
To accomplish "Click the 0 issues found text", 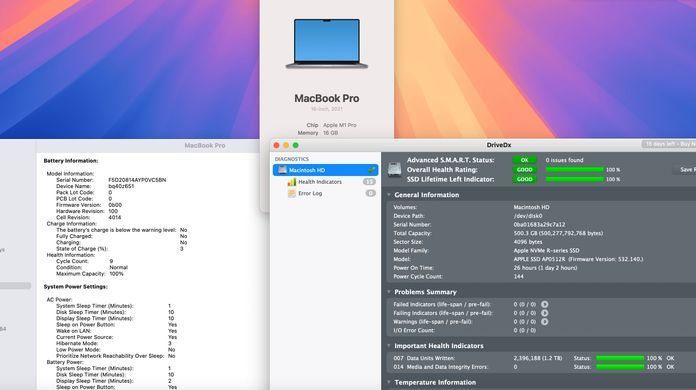I will click(x=564, y=160).
